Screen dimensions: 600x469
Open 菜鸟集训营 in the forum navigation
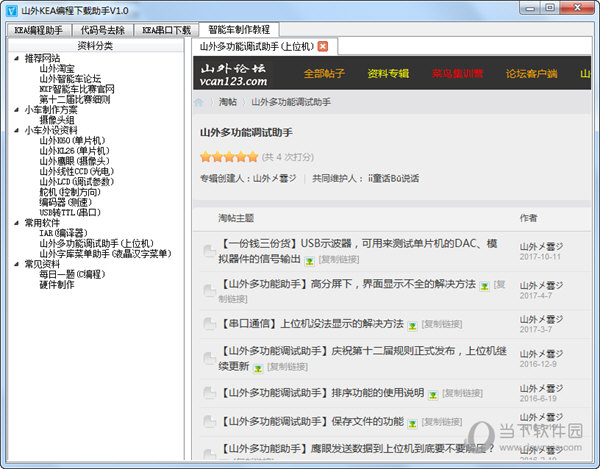pyautogui.click(x=457, y=73)
